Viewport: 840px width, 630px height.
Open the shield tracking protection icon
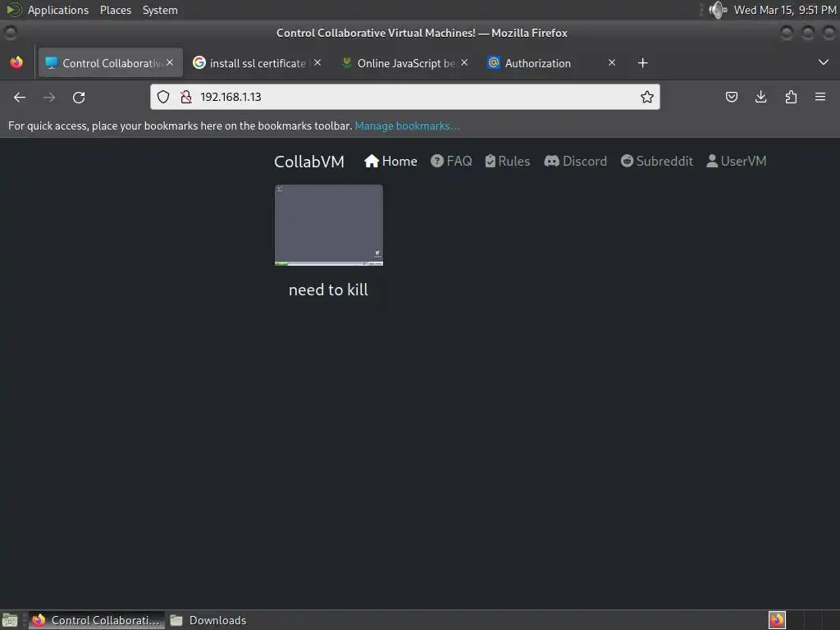163,97
